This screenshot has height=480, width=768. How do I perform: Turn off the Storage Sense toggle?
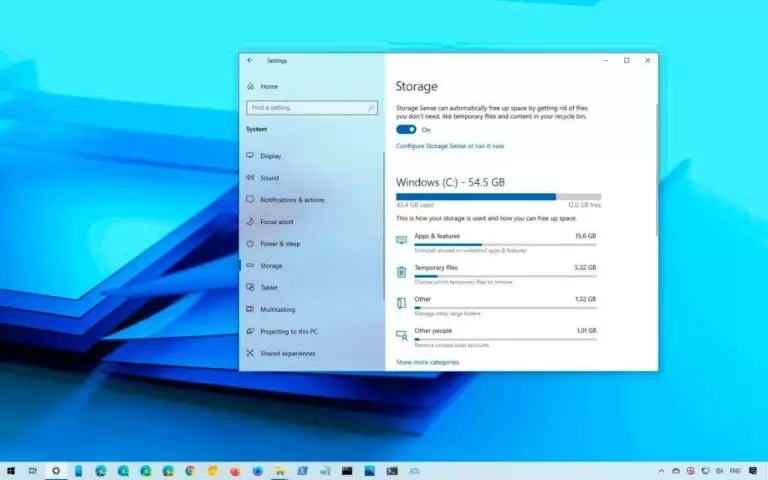(406, 129)
